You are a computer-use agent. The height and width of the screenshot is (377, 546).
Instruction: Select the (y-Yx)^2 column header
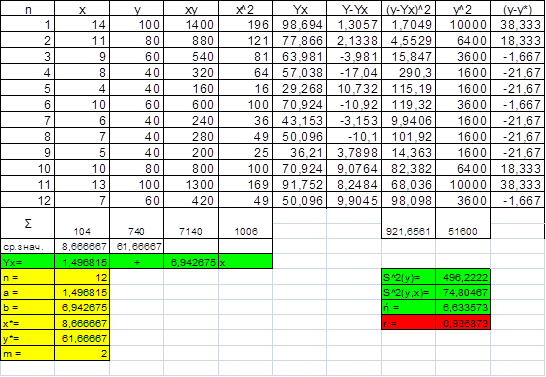coord(408,8)
